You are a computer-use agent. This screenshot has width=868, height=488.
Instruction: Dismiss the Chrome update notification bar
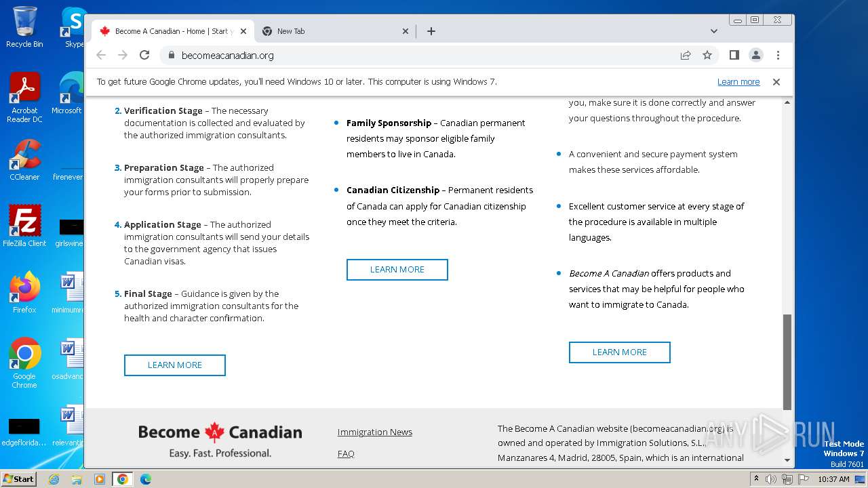click(776, 82)
